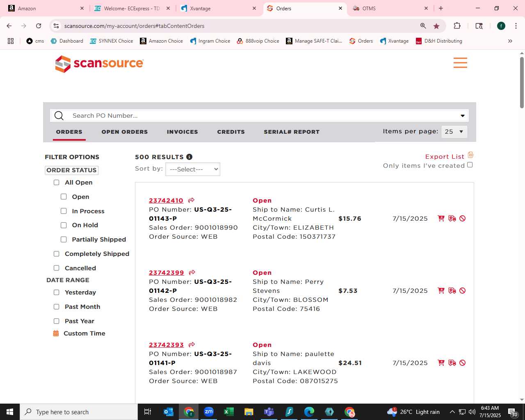Open order number 23742393 link
The image size is (525, 420).
(x=167, y=345)
